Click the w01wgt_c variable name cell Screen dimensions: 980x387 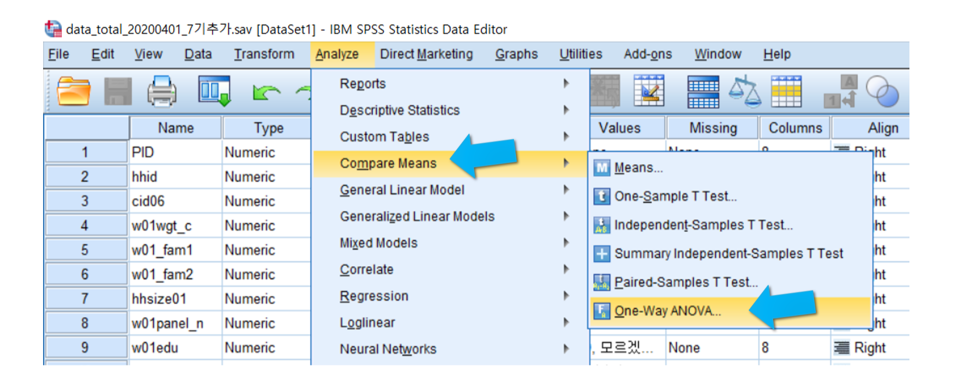[x=175, y=225]
